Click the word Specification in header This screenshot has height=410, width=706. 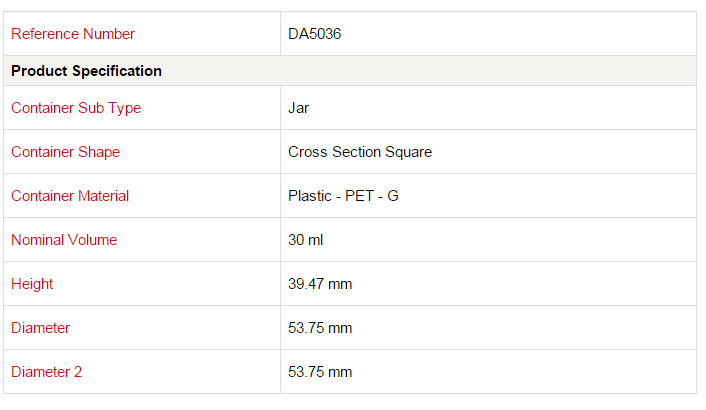coord(117,71)
